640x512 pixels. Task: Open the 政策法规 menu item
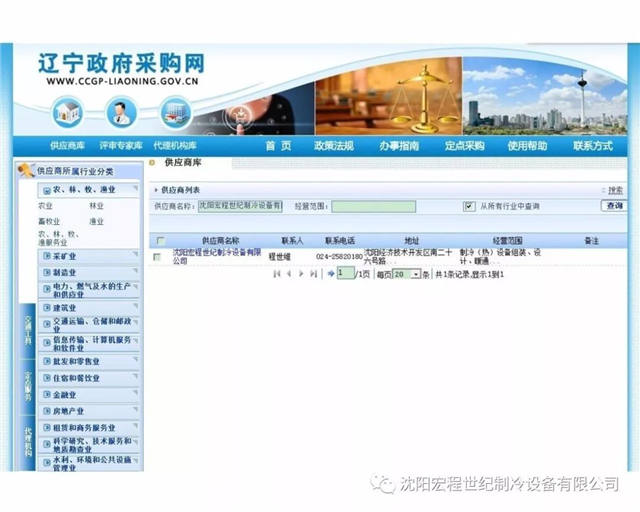[x=334, y=146]
